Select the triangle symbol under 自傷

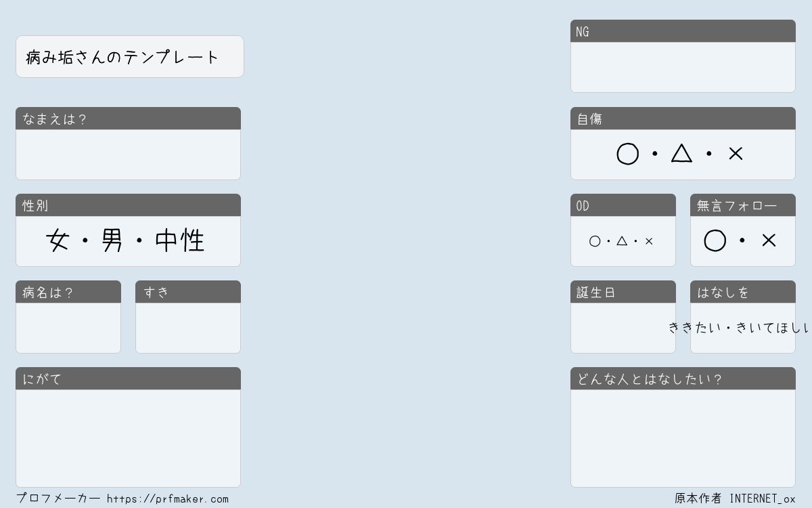click(681, 154)
